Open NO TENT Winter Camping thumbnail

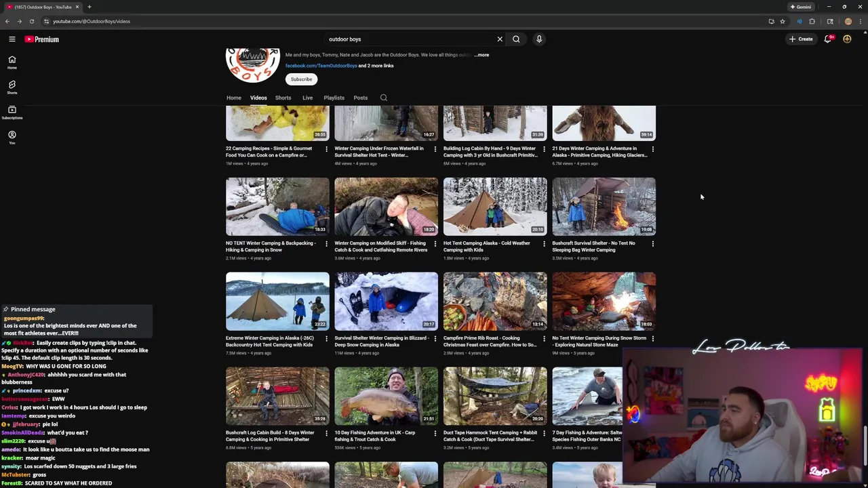pyautogui.click(x=277, y=207)
